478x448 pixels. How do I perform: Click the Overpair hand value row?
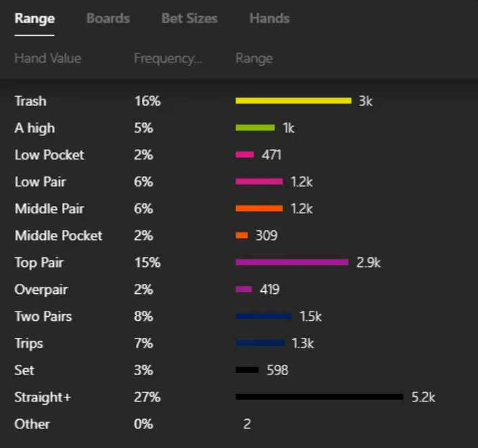click(41, 289)
